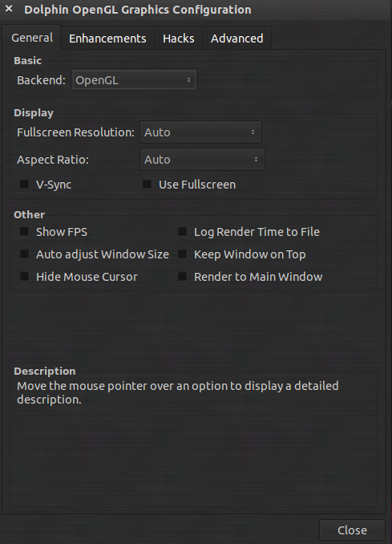Image resolution: width=392 pixels, height=544 pixels.
Task: Click the Fullscreen Resolution label
Action: (75, 132)
